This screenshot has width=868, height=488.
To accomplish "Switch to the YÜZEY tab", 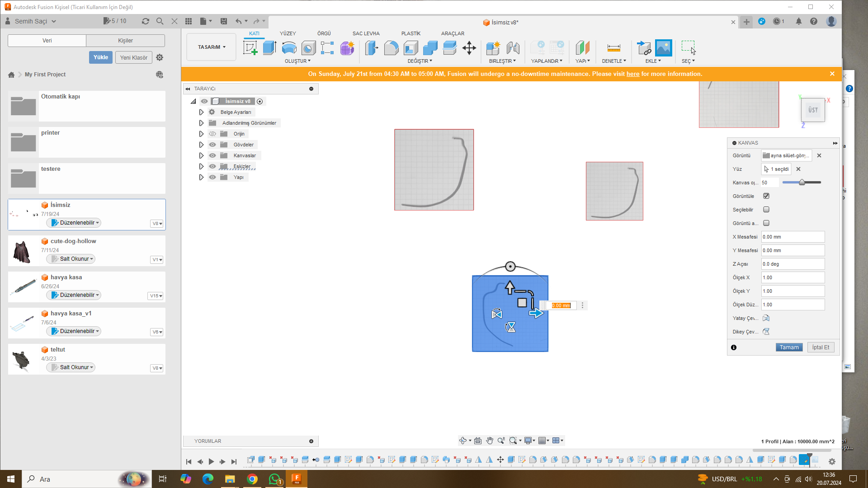I will [288, 33].
